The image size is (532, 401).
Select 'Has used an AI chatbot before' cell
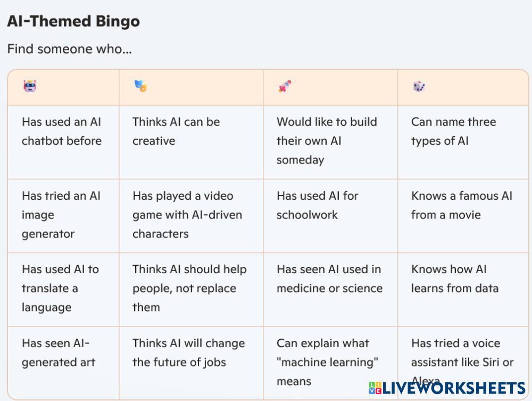[62, 132]
